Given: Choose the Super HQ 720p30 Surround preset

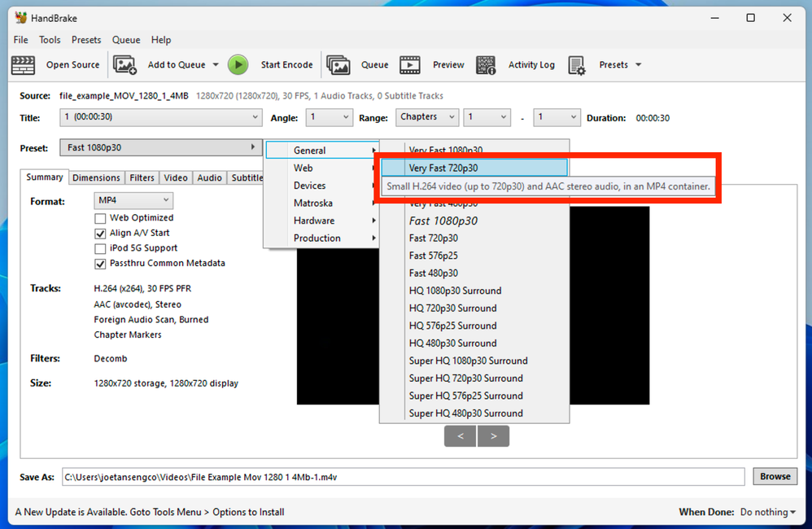Looking at the screenshot, I should [x=474, y=378].
